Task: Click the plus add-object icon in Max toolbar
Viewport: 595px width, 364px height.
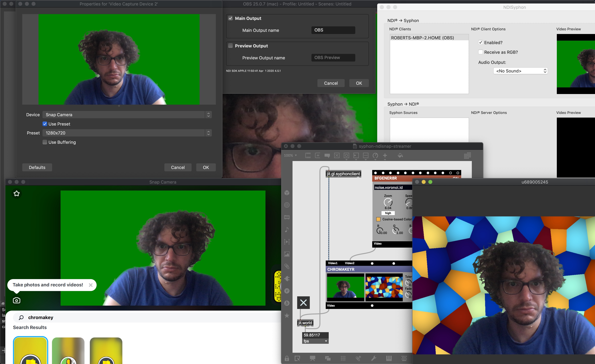Action: (385, 156)
